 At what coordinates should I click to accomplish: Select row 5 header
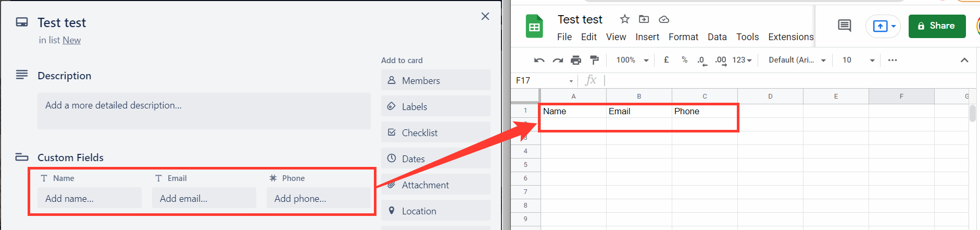pyautogui.click(x=525, y=165)
